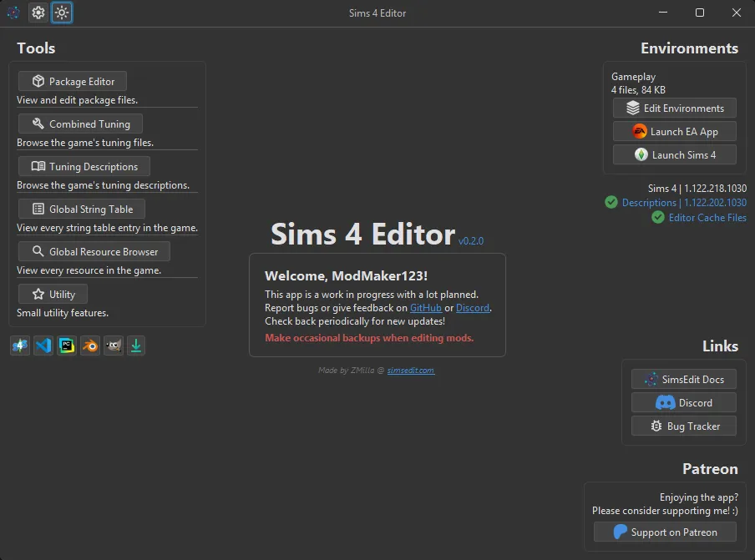Click 'View every string table entry' description

108,228
